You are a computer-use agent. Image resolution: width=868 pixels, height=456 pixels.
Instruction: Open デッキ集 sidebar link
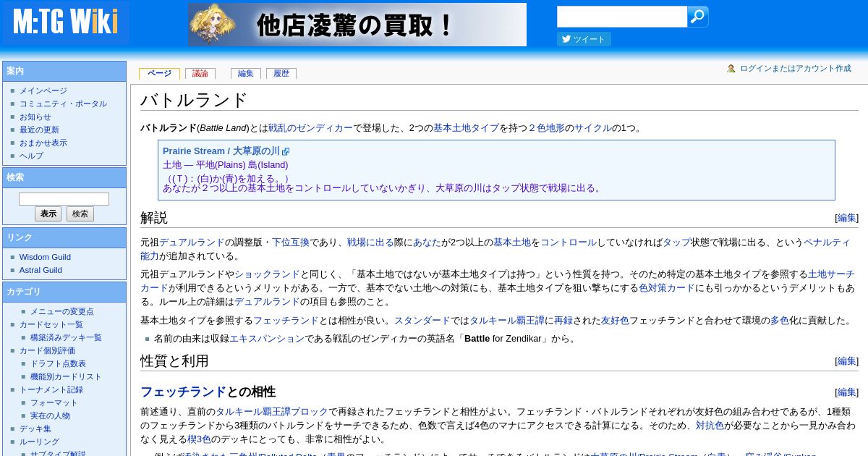[35, 428]
